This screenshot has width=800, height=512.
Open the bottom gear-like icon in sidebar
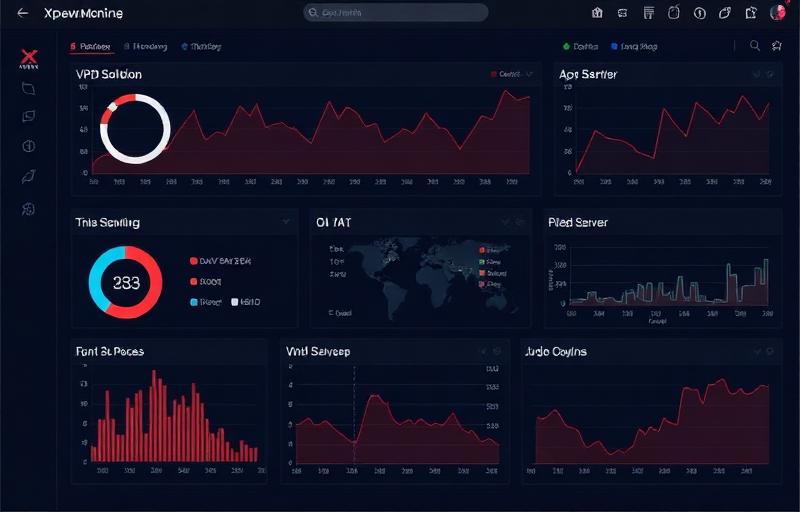(29, 209)
